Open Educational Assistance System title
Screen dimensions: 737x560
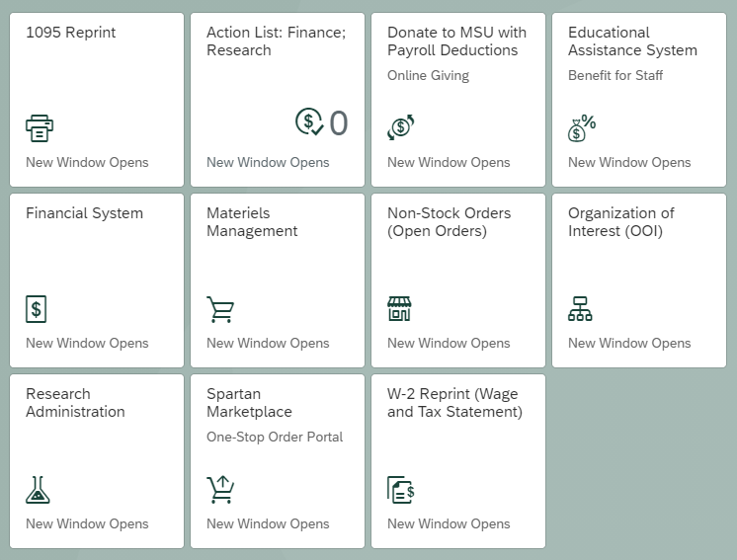click(x=632, y=41)
